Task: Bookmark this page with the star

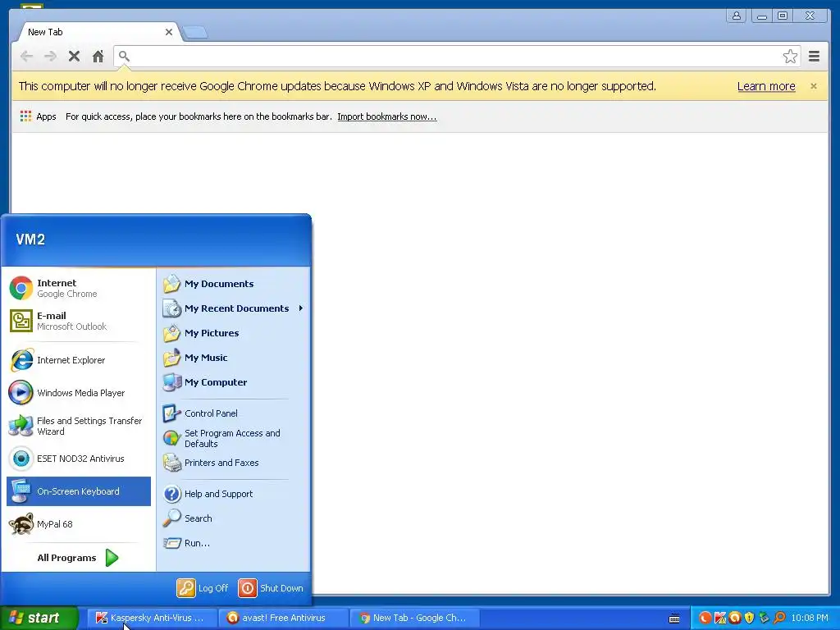Action: (x=790, y=57)
